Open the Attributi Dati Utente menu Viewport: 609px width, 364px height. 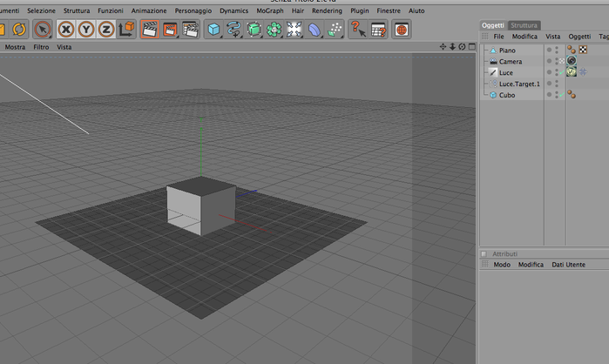pos(568,265)
